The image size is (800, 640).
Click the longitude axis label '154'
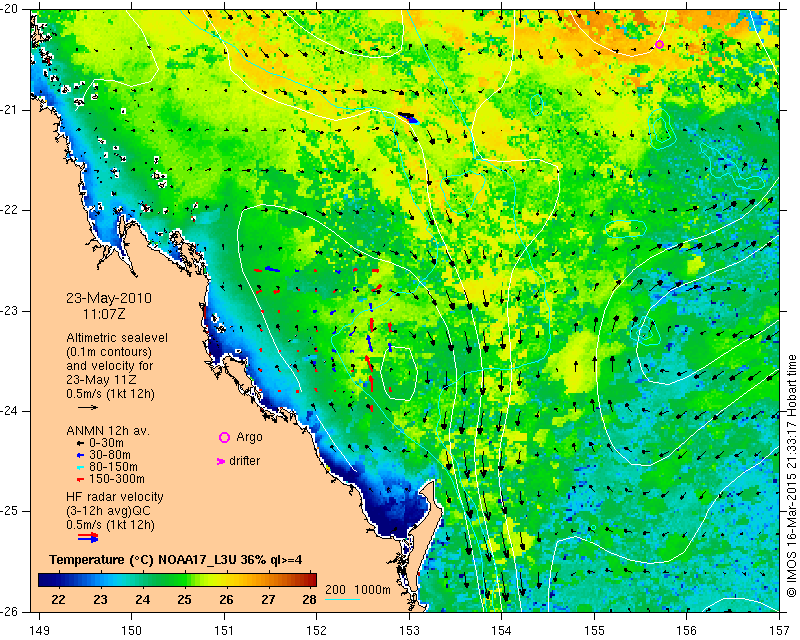(502, 631)
